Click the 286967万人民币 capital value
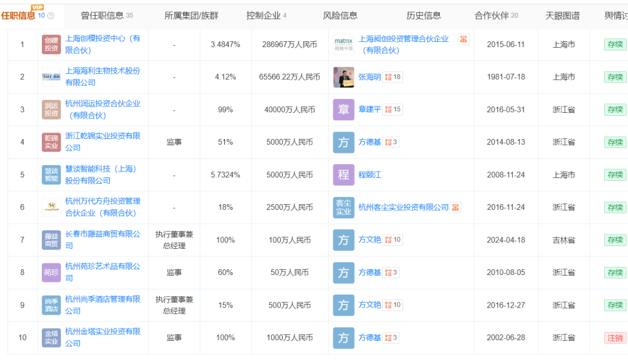The width and height of the screenshot is (628, 364). [290, 44]
